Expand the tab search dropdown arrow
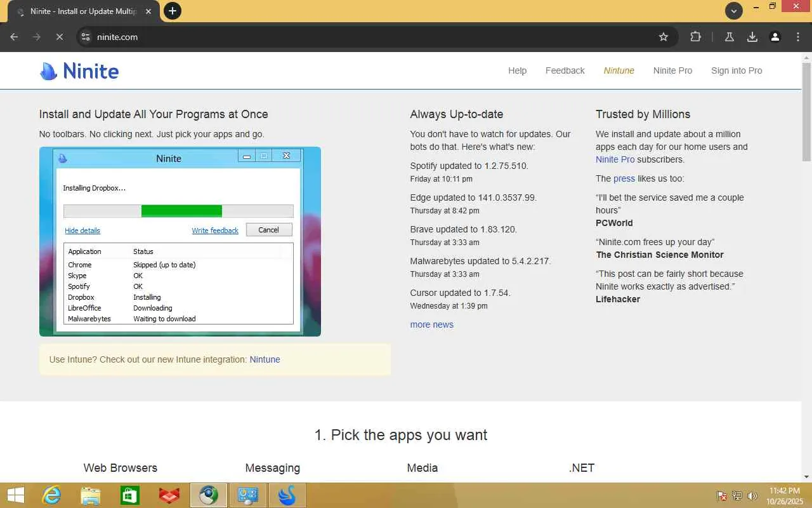Image resolution: width=812 pixels, height=508 pixels. (734, 11)
